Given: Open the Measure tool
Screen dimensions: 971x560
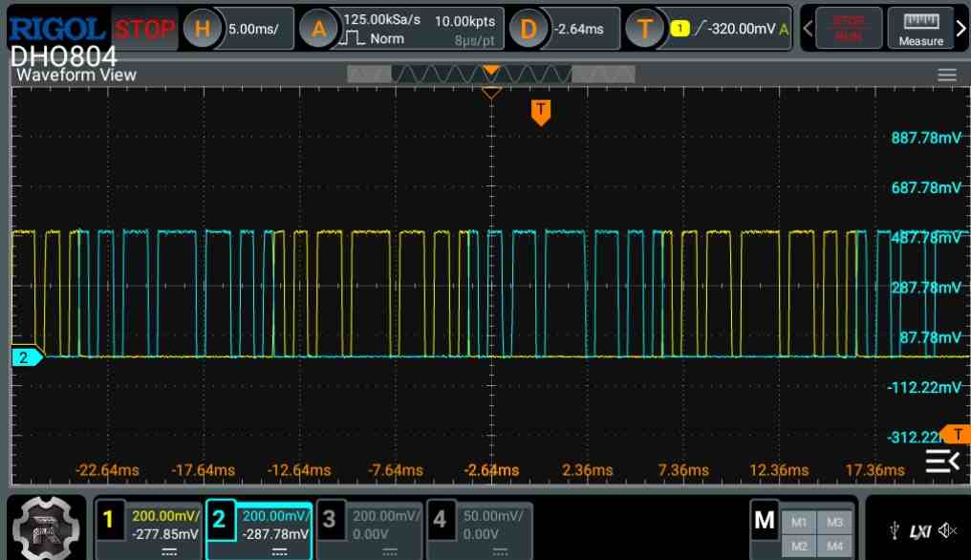Looking at the screenshot, I should point(921,29).
